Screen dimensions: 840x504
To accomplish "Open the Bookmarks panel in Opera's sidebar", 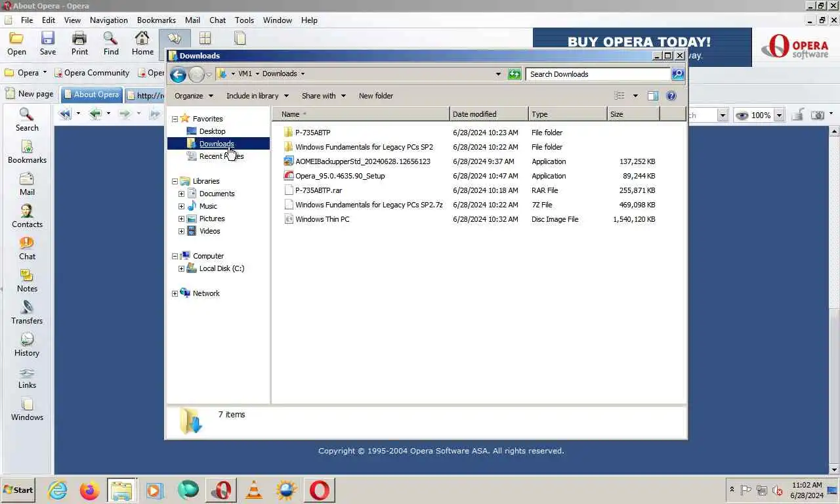I will [27, 152].
